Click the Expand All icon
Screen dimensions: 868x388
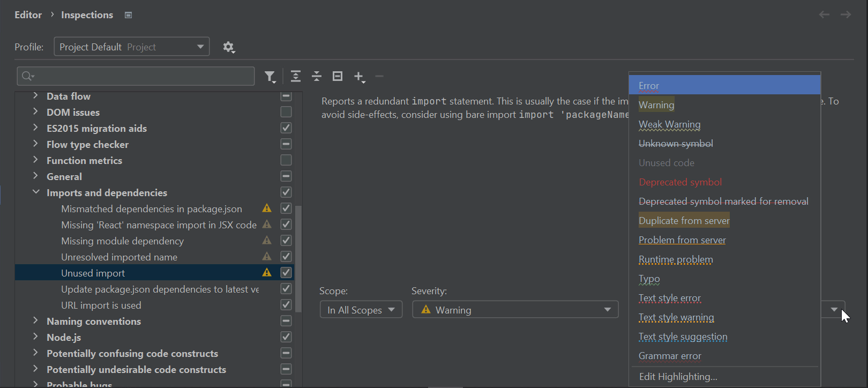tap(295, 76)
